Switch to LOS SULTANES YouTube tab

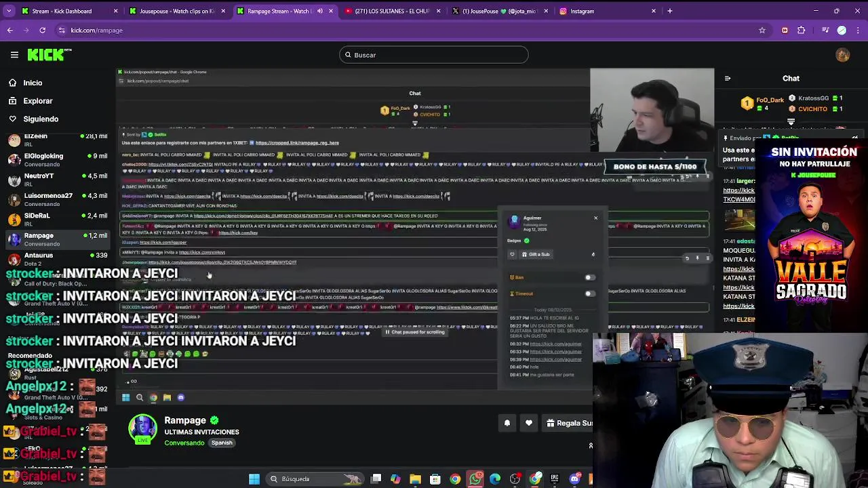coord(393,11)
